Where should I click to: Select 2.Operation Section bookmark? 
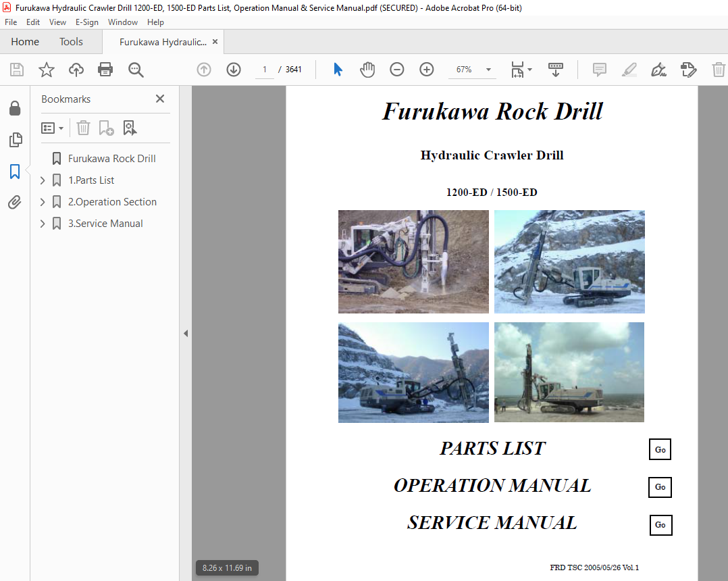(112, 202)
